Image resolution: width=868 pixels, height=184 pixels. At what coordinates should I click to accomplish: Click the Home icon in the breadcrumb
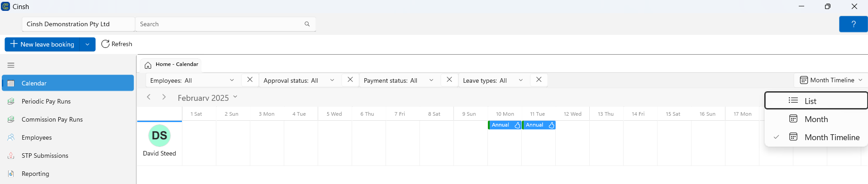click(x=148, y=65)
